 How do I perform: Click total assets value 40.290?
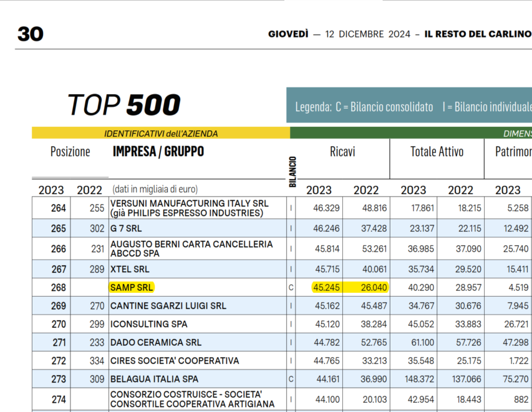421,287
